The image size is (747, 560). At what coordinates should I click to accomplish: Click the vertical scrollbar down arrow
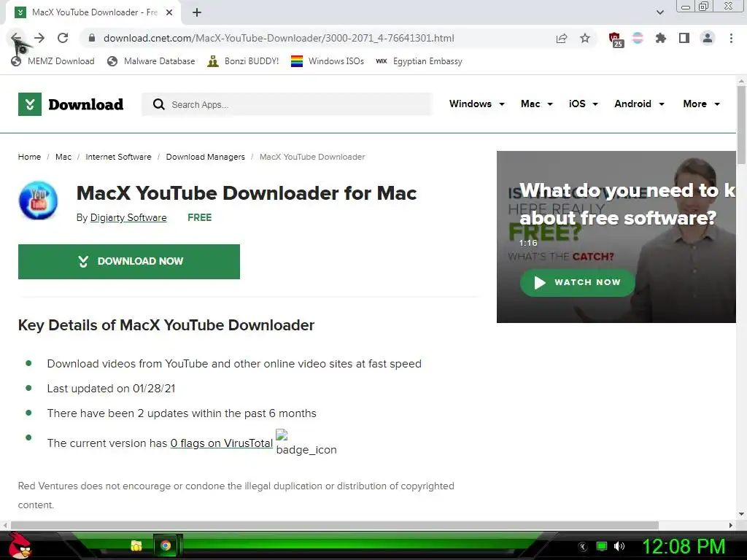point(741,514)
